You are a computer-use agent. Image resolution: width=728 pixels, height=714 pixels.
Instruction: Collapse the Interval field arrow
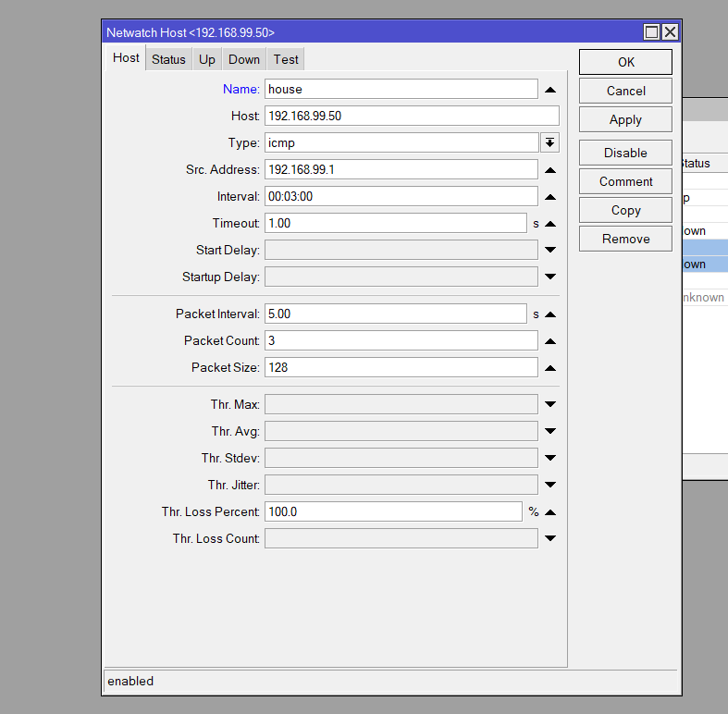pos(550,197)
